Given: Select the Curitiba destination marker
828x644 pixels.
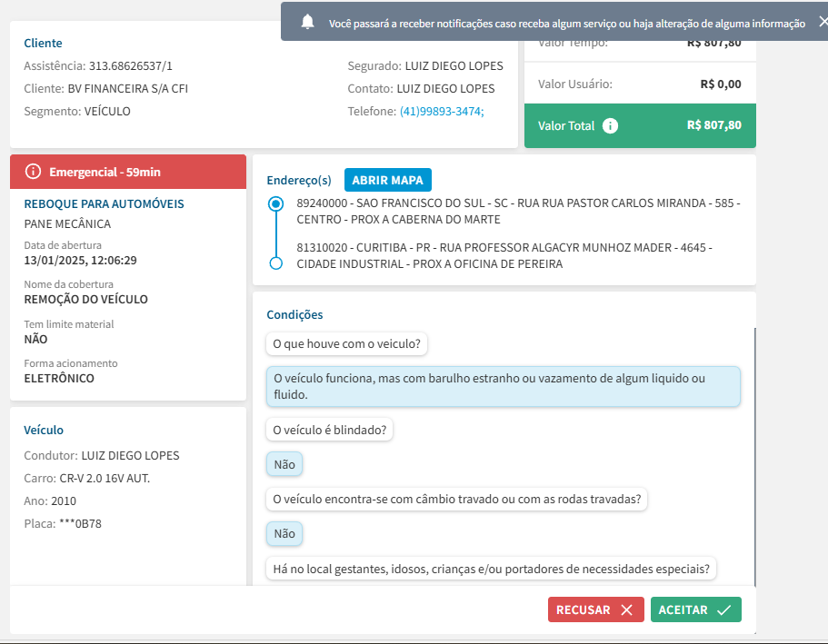Looking at the screenshot, I should point(276,263).
